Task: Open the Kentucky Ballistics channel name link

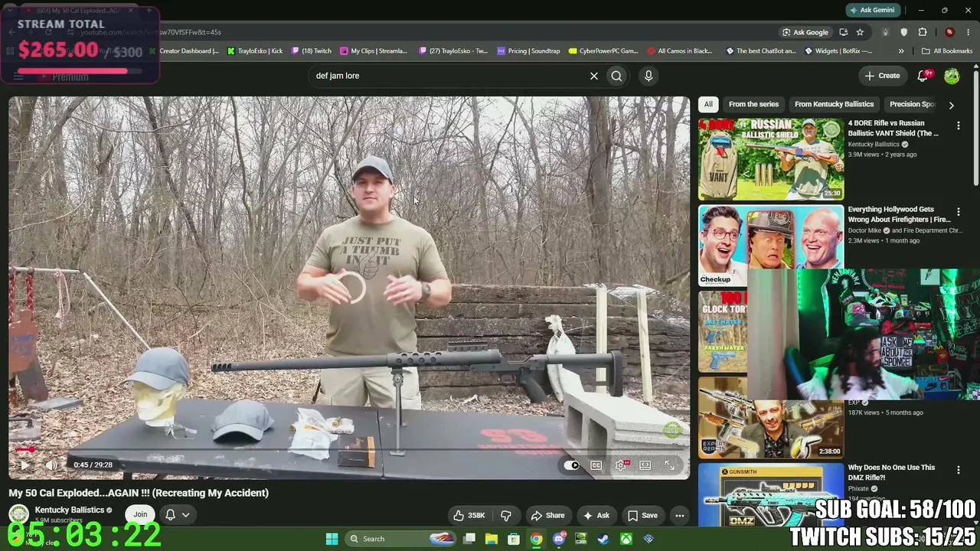Action: click(x=69, y=510)
